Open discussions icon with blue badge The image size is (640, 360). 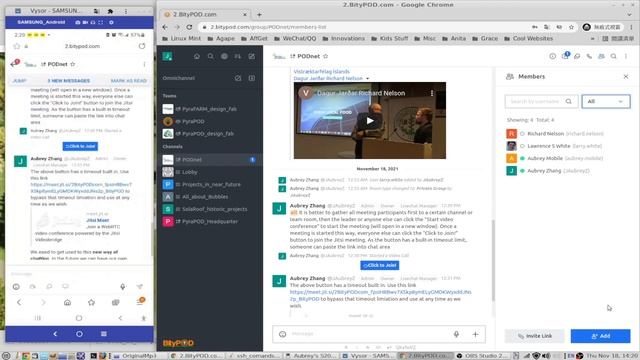(x=565, y=56)
